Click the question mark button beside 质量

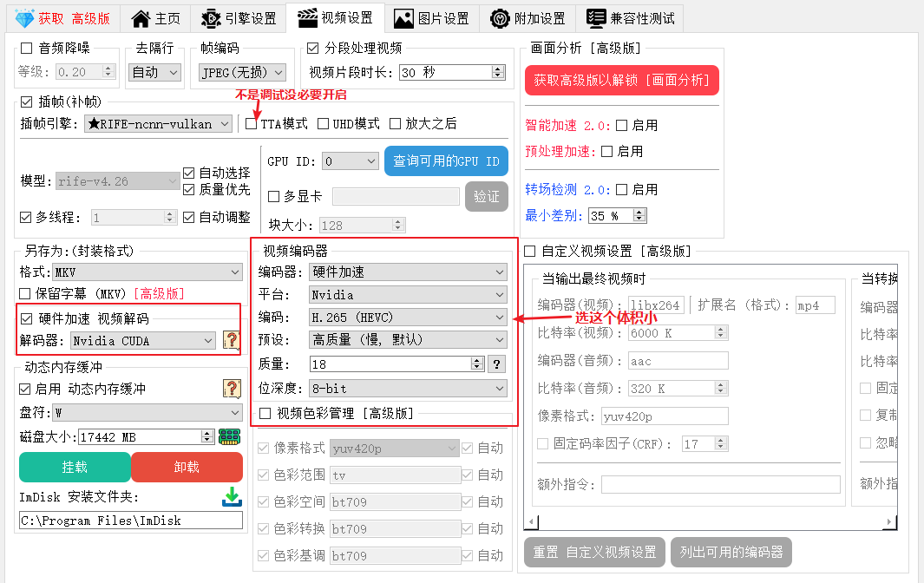[x=497, y=364]
